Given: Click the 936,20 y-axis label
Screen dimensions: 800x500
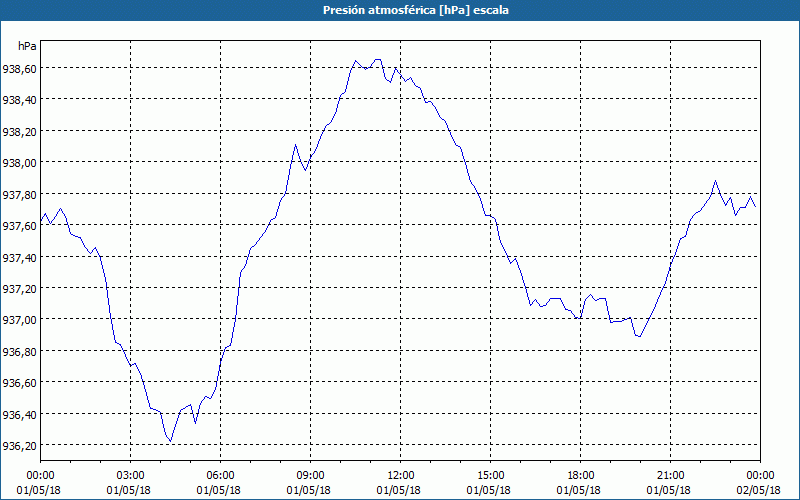Looking at the screenshot, I should (x=19, y=446).
